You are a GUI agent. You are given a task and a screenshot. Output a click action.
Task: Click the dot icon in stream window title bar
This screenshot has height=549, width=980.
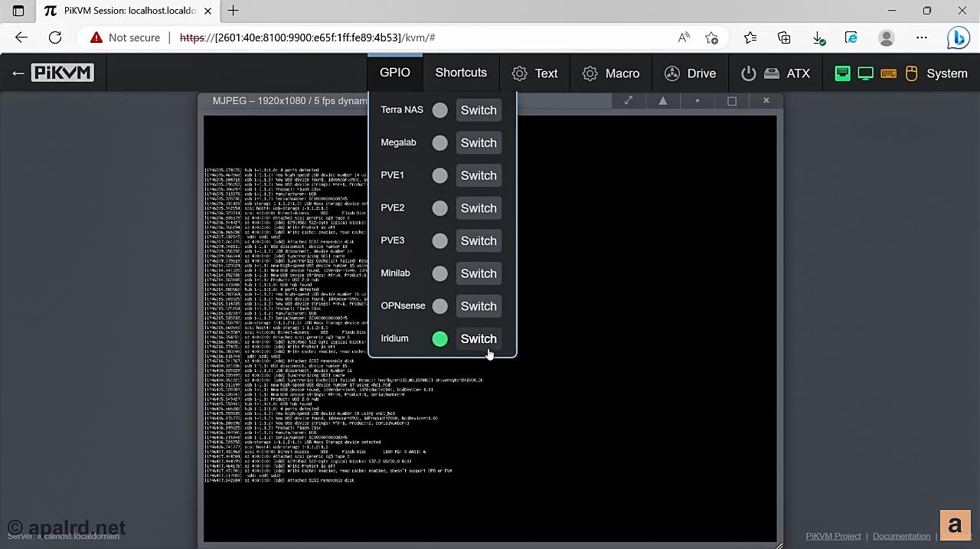(697, 100)
